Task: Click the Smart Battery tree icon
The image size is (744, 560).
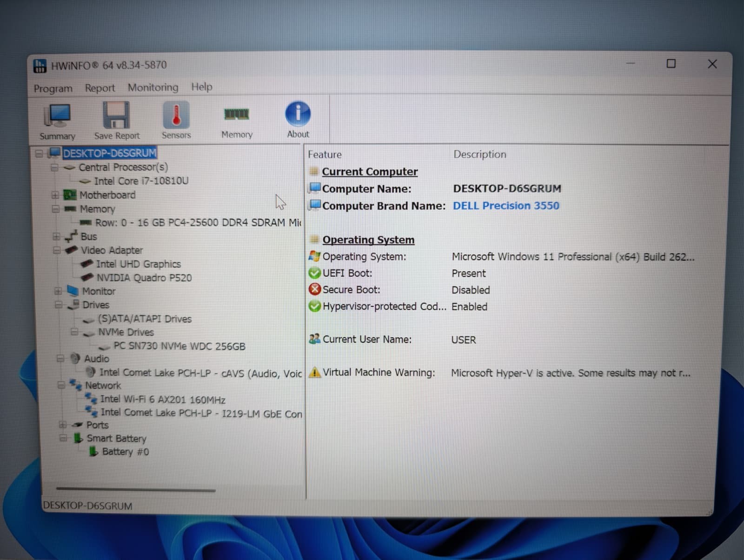Action: click(x=78, y=438)
